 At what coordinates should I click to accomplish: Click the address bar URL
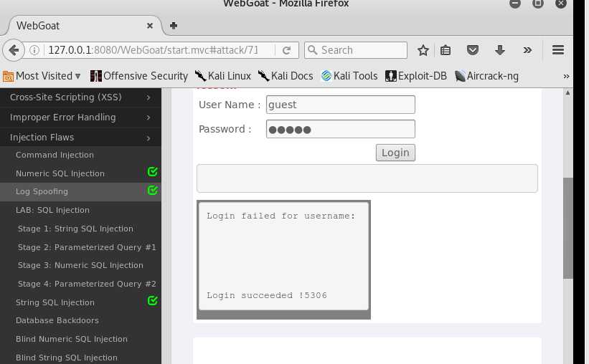click(x=153, y=50)
